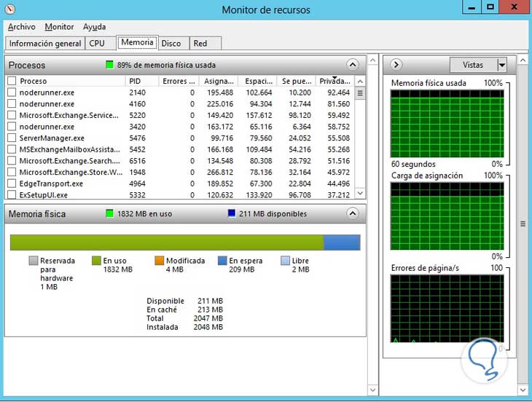Open the Ayuda menu

(94, 27)
